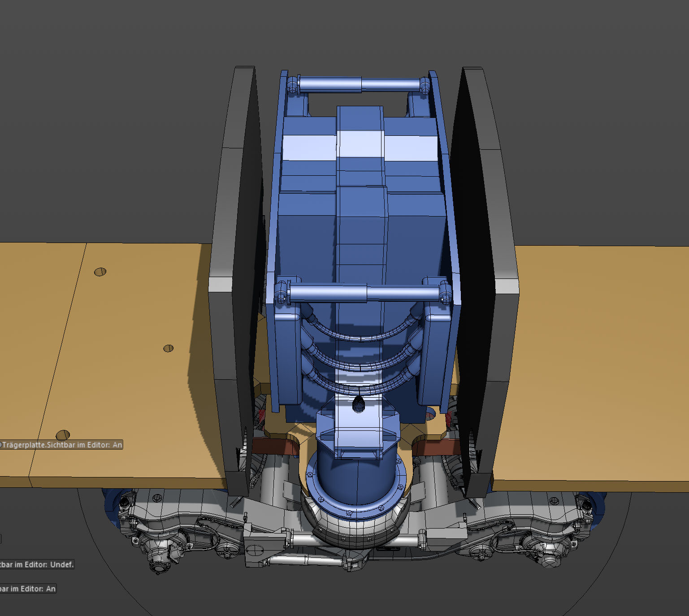Click the bottom 'im Editor: An' label
The width and height of the screenshot is (689, 616).
pyautogui.click(x=28, y=589)
